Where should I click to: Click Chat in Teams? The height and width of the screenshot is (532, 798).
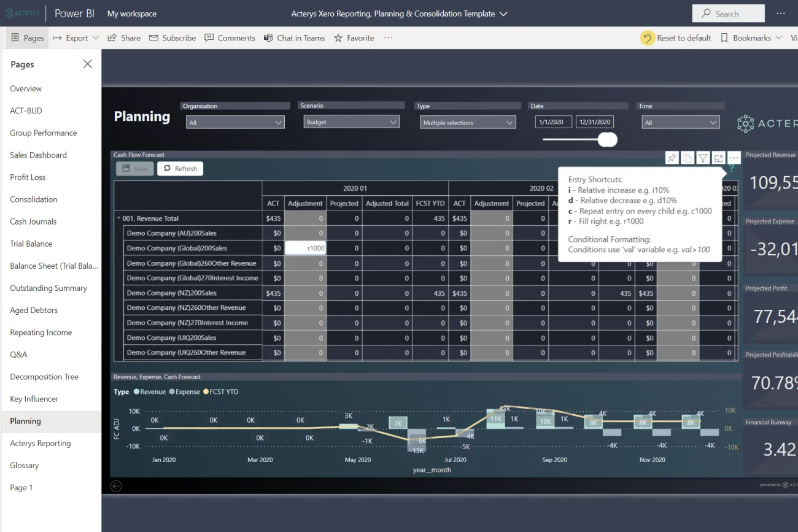pyautogui.click(x=294, y=38)
